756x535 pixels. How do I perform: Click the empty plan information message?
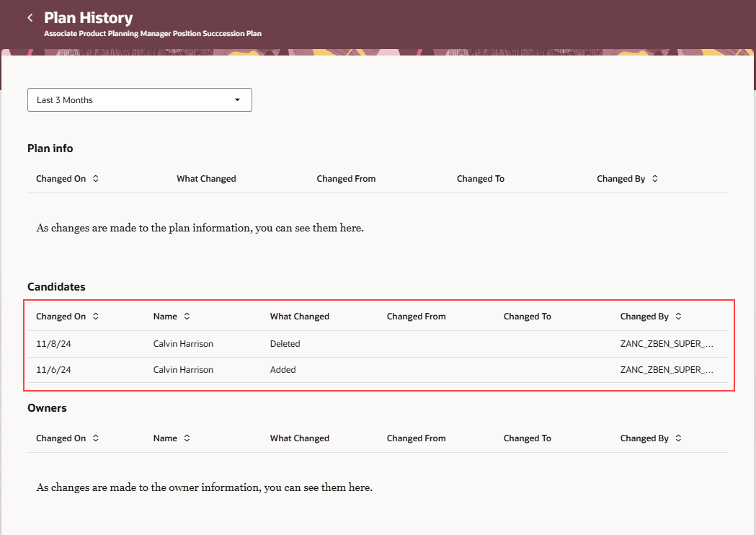[x=200, y=228]
